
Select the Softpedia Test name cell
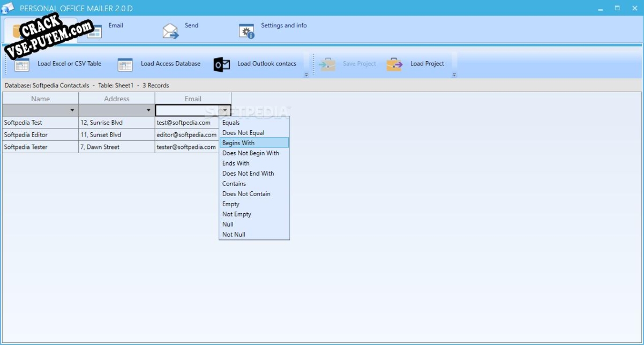[x=40, y=123]
